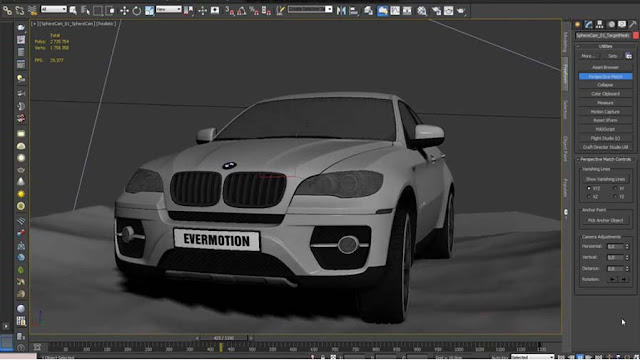640x360 pixels.
Task: Select the Move tool in the main toolbar
Action: 124,11
